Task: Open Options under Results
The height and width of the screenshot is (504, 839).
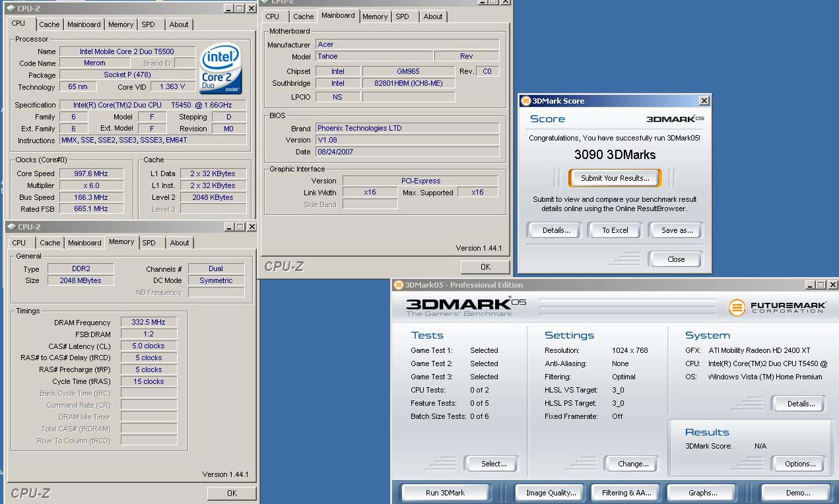Action: 800,464
